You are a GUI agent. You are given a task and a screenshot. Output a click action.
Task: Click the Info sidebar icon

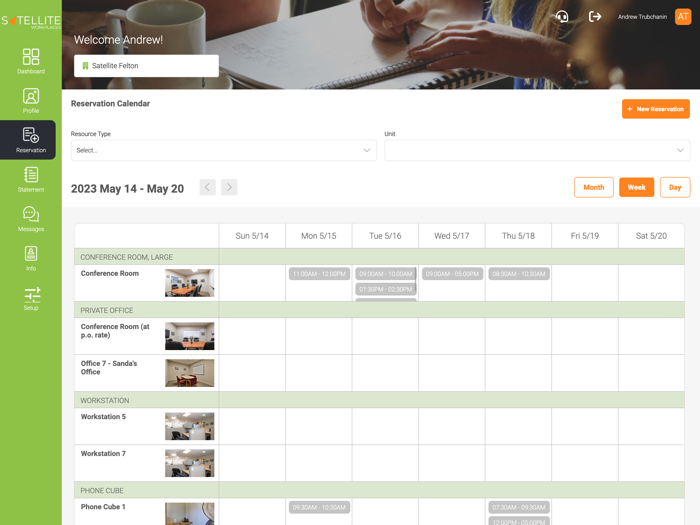tap(31, 258)
